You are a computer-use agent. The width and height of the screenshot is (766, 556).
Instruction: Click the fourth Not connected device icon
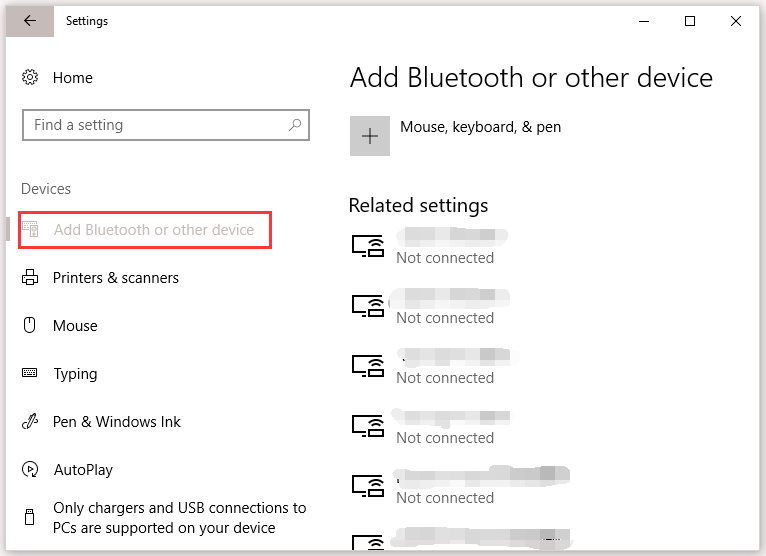coord(368,426)
